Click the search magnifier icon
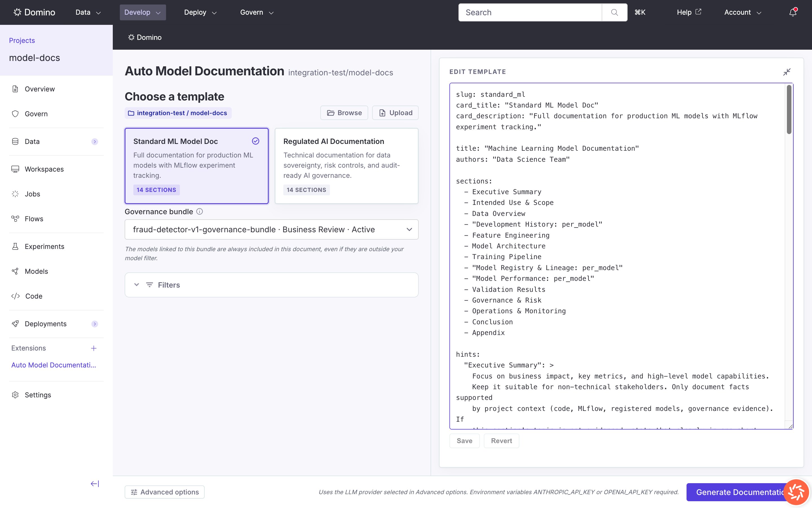 coord(614,12)
